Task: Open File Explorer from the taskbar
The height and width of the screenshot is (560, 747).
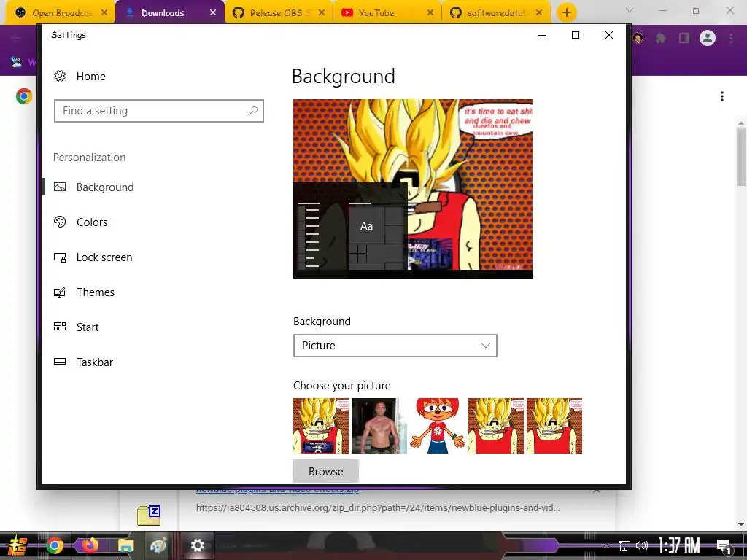Action: (125, 545)
